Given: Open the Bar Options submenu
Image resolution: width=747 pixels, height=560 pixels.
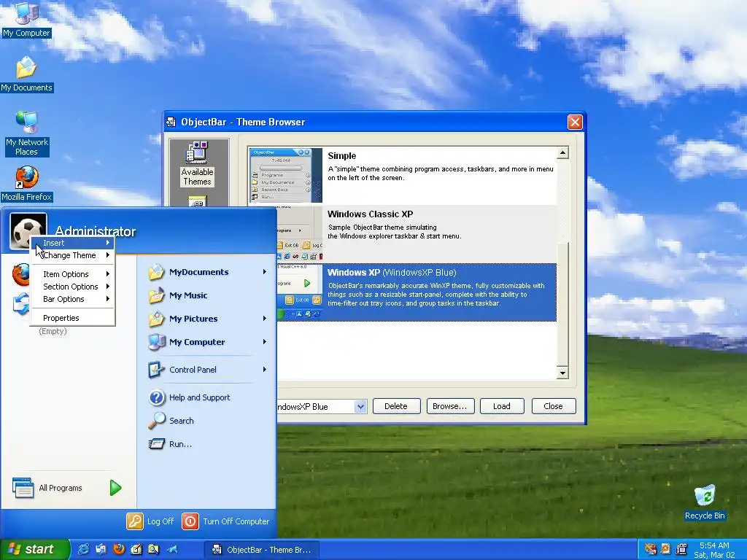Looking at the screenshot, I should pyautogui.click(x=73, y=299).
